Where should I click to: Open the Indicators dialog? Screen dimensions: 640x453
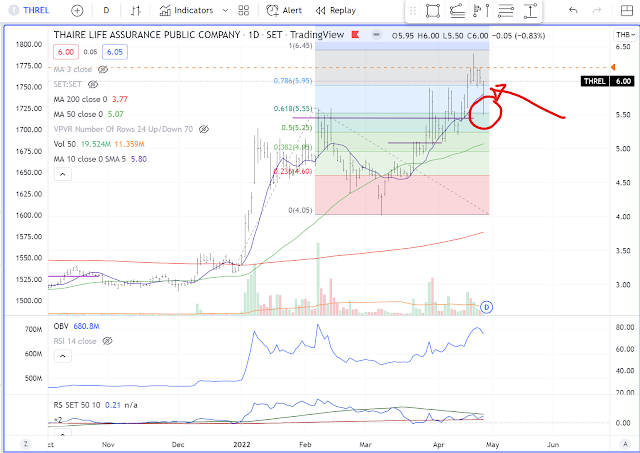[x=186, y=11]
